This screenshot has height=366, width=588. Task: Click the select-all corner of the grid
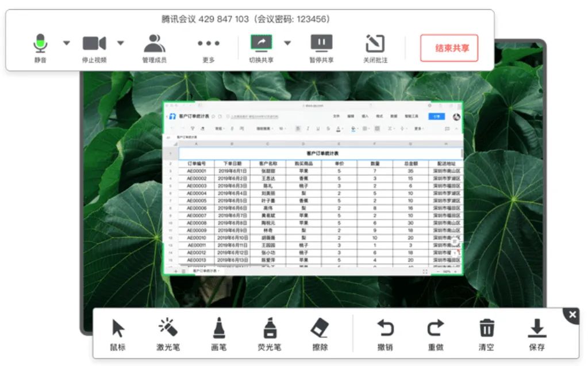175,144
